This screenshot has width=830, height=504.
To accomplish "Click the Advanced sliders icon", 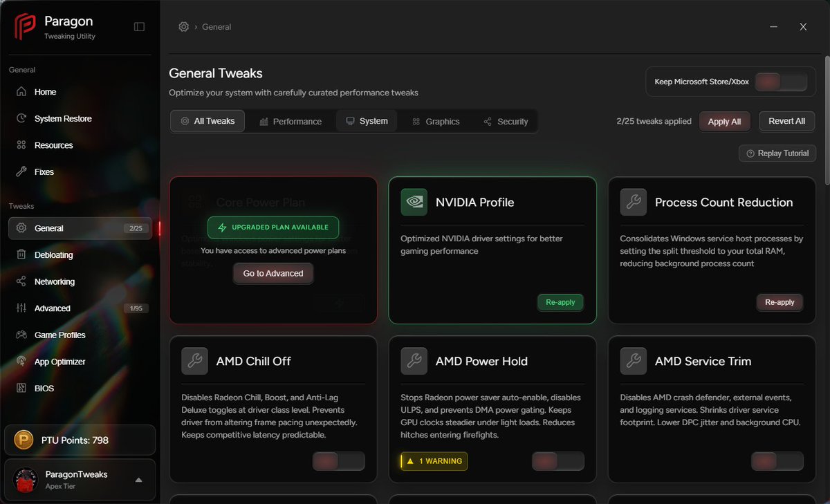I will (x=21, y=308).
